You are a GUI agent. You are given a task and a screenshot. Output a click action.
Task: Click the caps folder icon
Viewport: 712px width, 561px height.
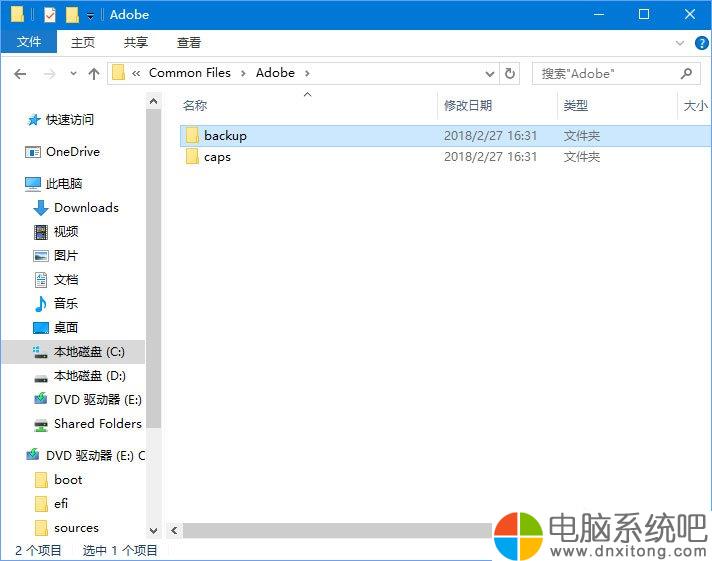(192, 156)
